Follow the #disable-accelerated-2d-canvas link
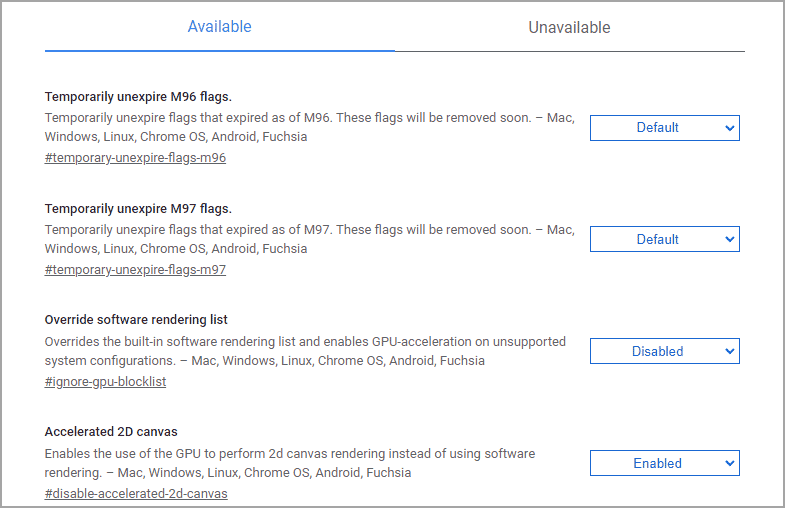The width and height of the screenshot is (785, 508). pyautogui.click(x=136, y=493)
